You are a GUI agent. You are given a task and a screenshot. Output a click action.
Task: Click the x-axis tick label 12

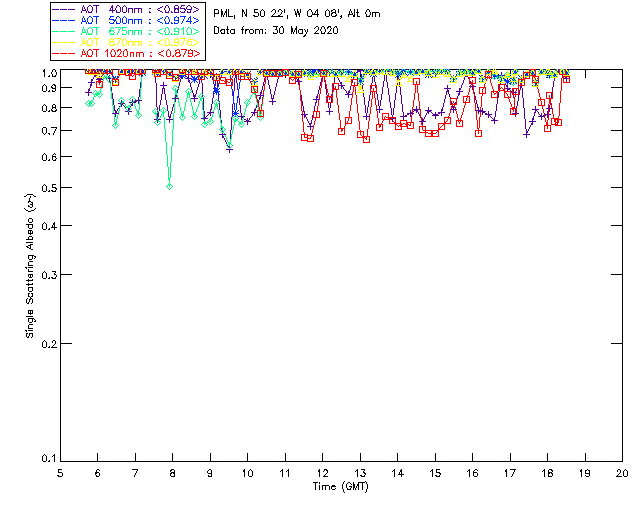point(322,473)
